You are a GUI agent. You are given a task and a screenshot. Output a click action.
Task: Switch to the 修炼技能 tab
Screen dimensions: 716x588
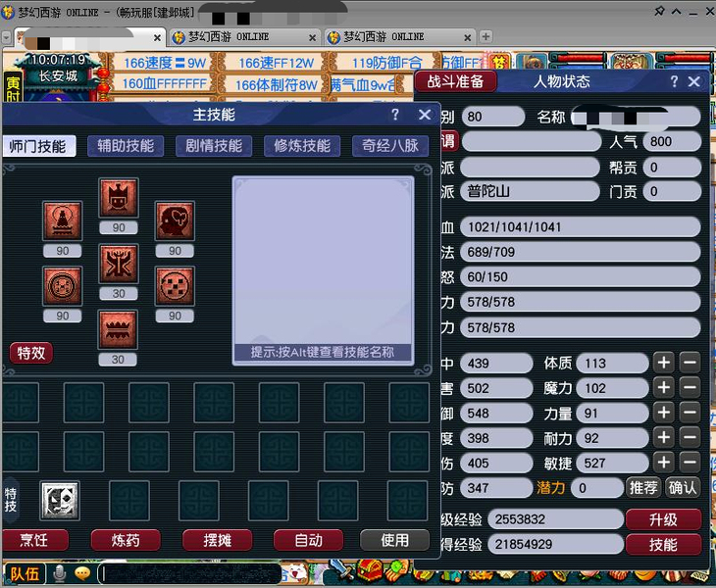pos(302,146)
